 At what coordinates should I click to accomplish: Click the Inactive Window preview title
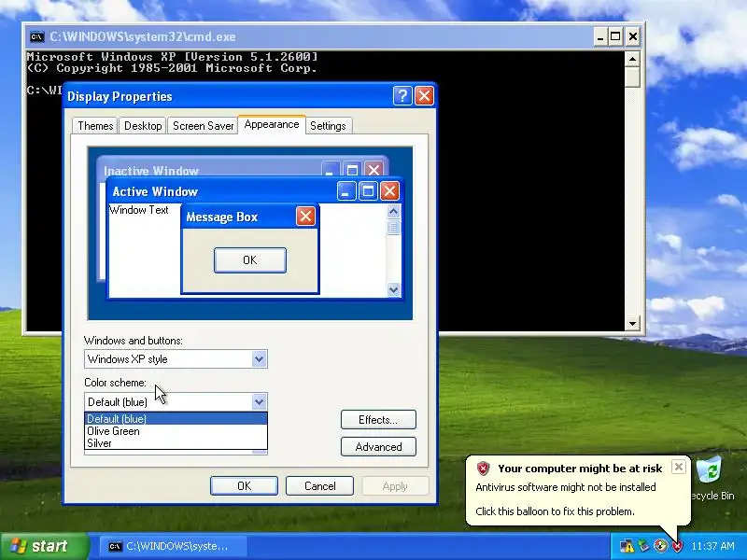pos(151,171)
